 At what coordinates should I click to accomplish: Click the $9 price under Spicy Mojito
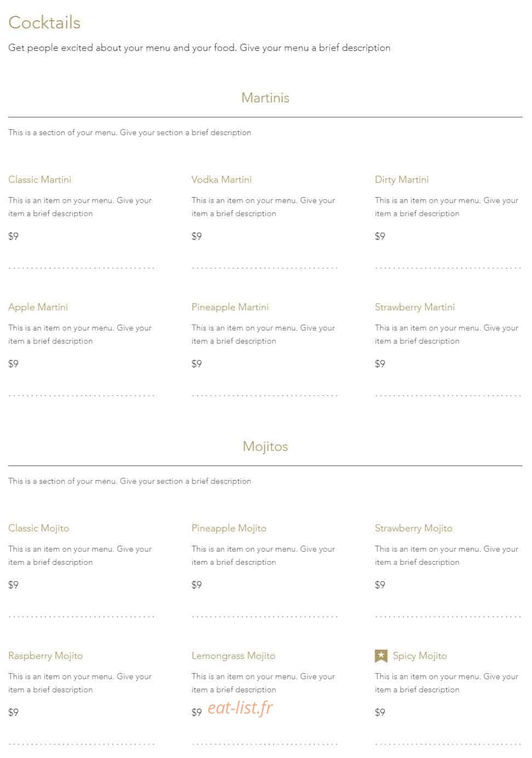click(380, 713)
